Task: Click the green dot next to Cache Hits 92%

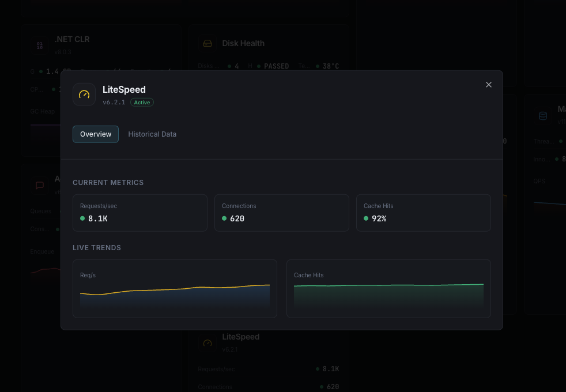Action: click(365, 218)
